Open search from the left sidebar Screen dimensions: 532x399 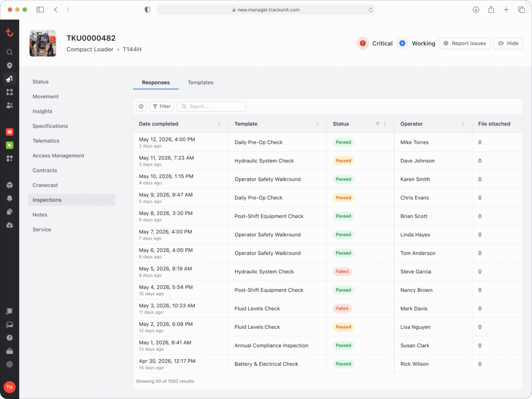tap(9, 52)
